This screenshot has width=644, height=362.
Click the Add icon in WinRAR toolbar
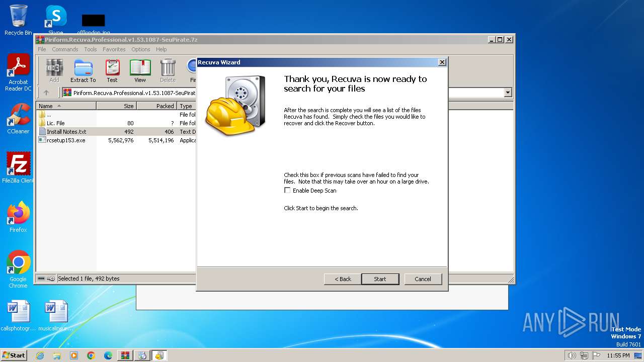tap(54, 70)
